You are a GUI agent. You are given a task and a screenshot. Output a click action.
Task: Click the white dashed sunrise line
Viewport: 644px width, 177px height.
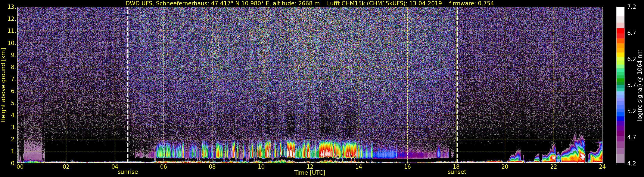tap(128, 85)
